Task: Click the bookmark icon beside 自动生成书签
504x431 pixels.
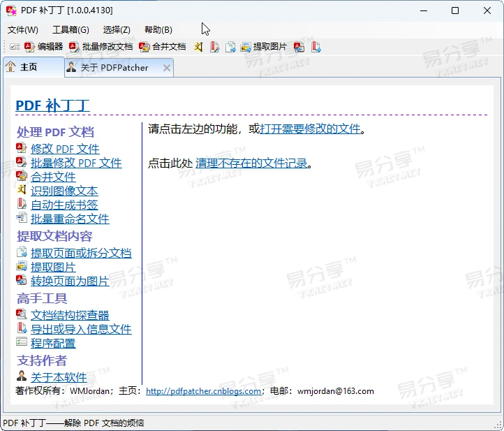Action: coord(22,203)
